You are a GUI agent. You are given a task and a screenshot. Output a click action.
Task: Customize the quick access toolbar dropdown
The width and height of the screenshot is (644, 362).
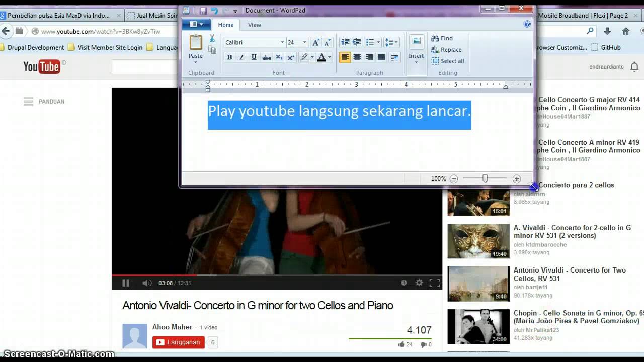coord(235,11)
